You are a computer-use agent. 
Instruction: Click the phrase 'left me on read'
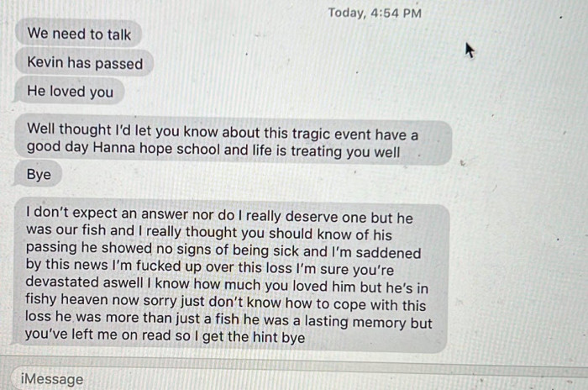click(121, 334)
